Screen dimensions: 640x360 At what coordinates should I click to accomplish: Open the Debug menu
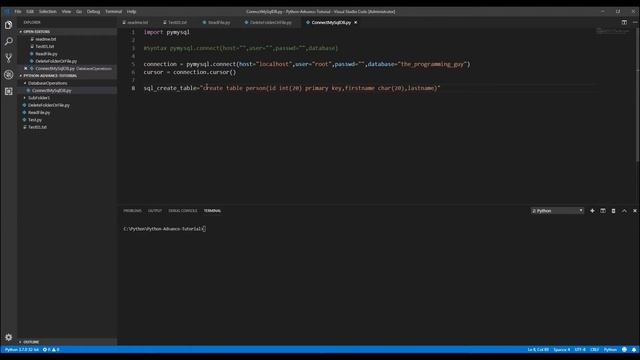pyautogui.click(x=93, y=11)
